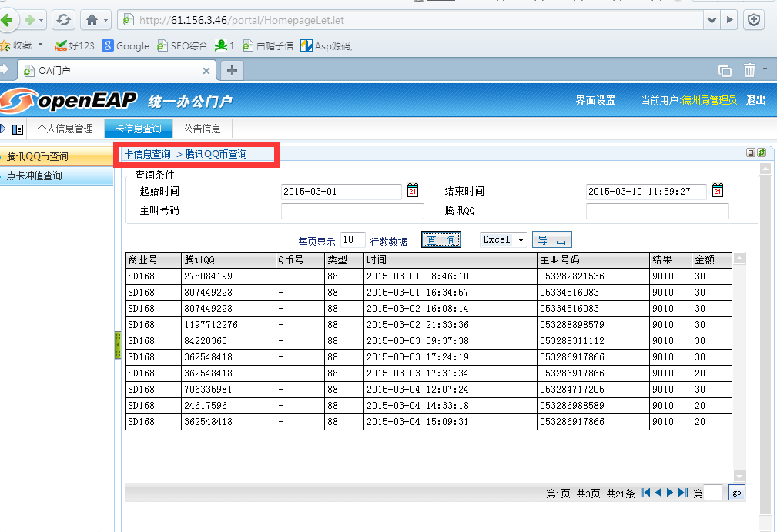Expand the 收藏 favorites dropdown arrow
Screen dimensions: 777x532
coord(41,45)
